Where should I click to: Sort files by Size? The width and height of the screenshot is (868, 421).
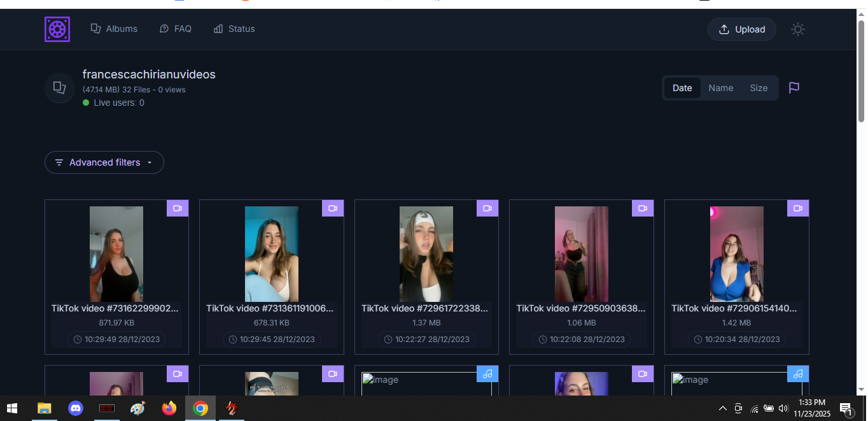[758, 88]
